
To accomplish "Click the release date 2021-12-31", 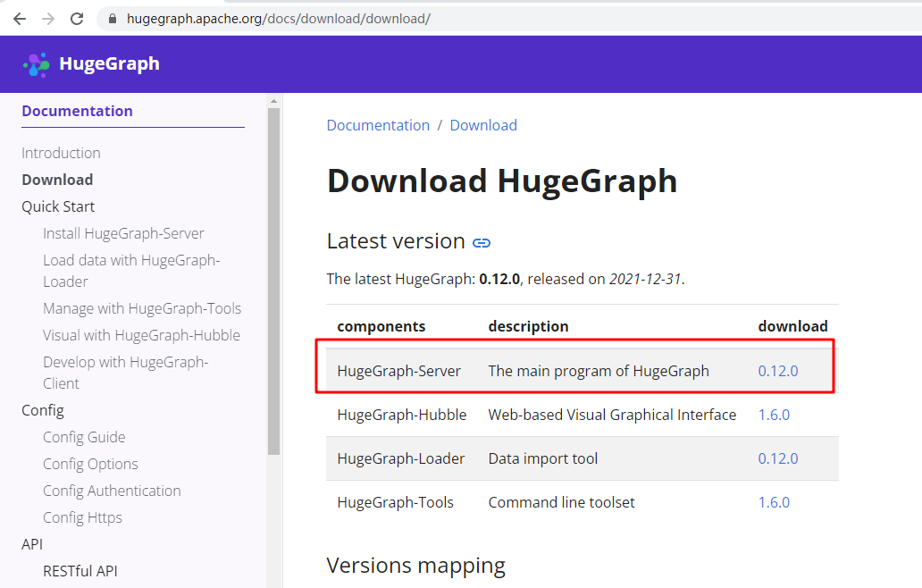I will pos(645,279).
